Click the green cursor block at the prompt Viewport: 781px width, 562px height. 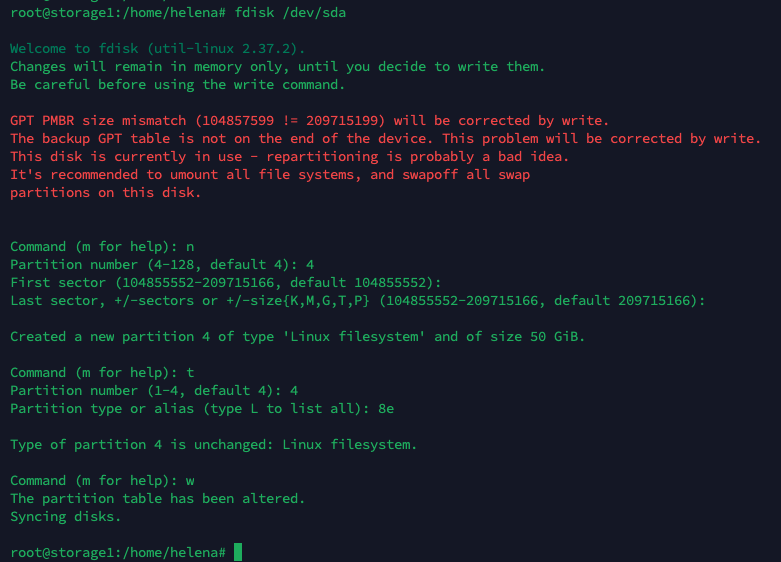click(x=238, y=552)
